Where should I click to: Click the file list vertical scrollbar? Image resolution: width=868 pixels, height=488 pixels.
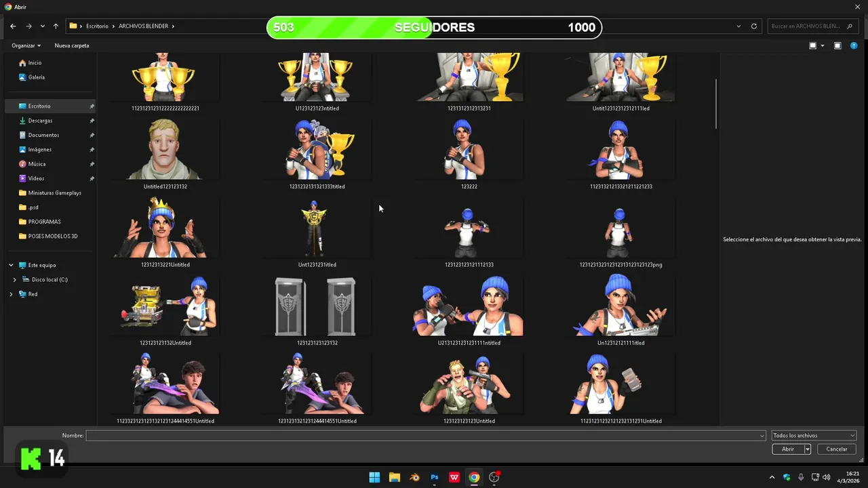716,104
